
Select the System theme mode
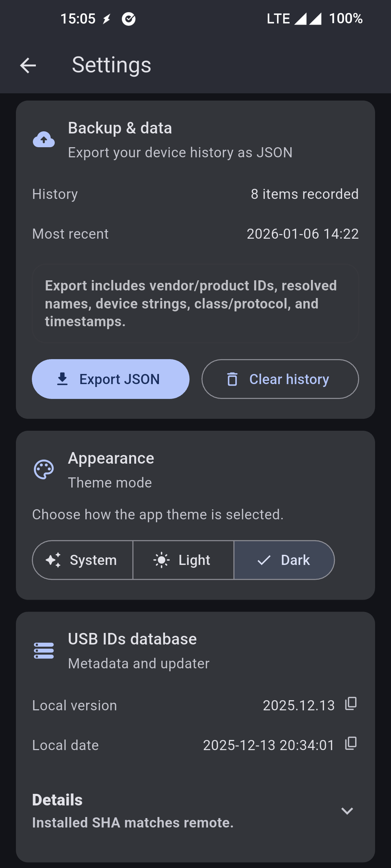(x=83, y=560)
